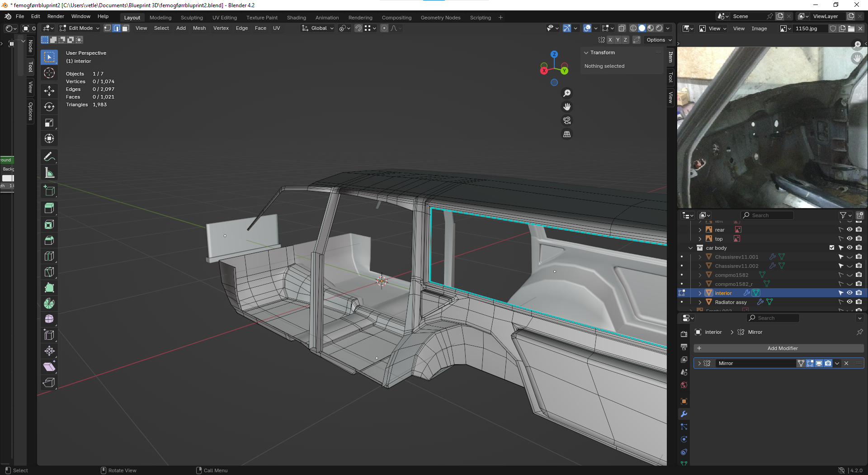The width and height of the screenshot is (868, 475).
Task: Switch to UV Editing workspace tab
Action: [224, 18]
